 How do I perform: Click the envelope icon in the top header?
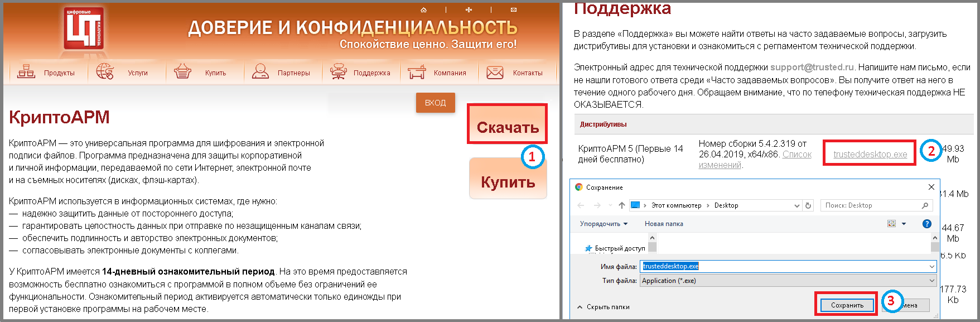click(x=513, y=10)
